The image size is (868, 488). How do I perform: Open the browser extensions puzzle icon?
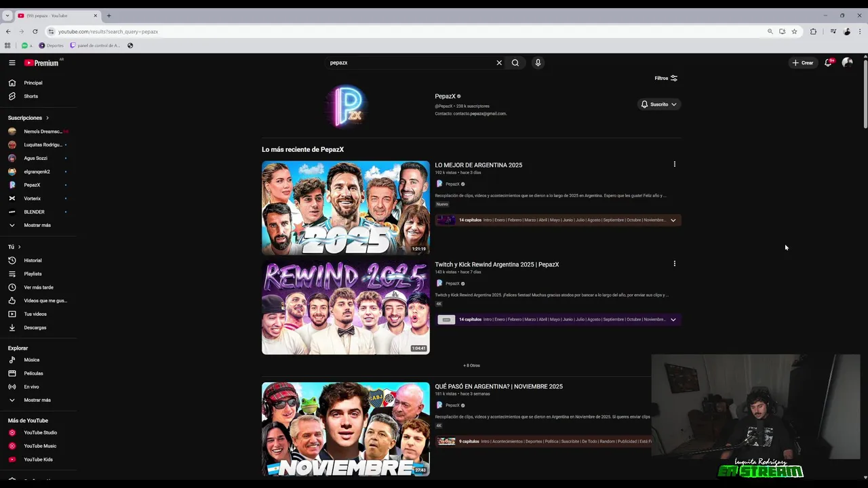coord(813,31)
